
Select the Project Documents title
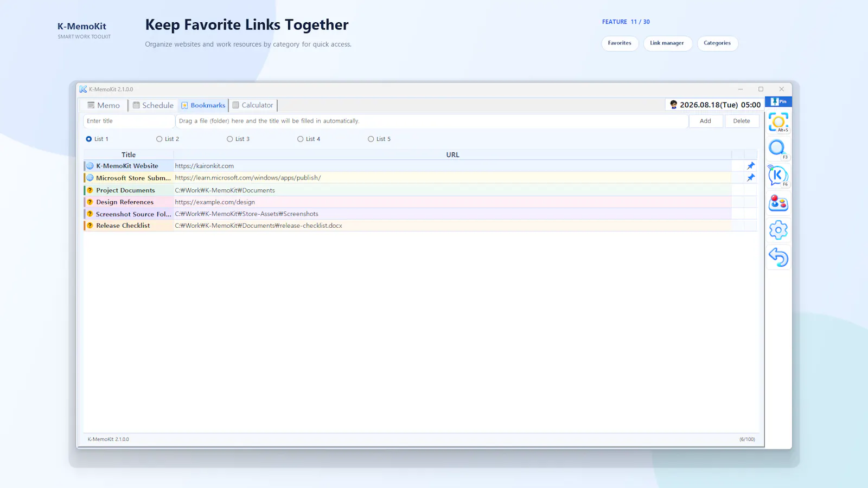(125, 190)
